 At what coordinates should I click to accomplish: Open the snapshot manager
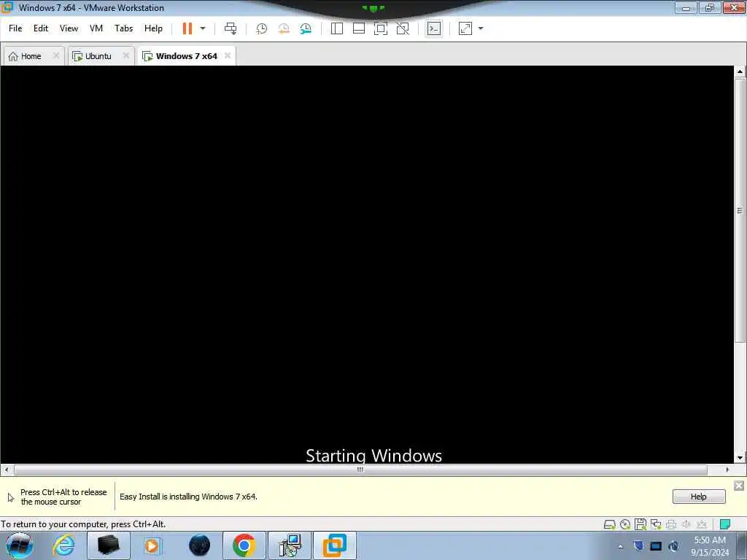pyautogui.click(x=306, y=28)
